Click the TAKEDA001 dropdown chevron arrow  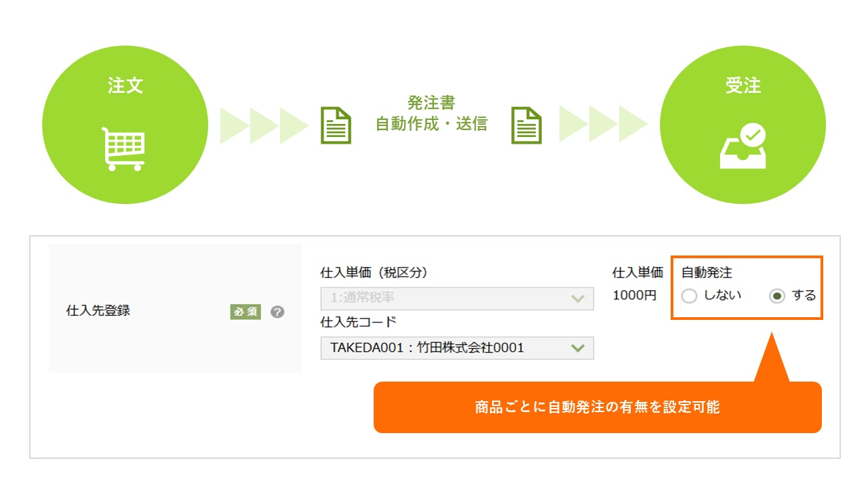[578, 348]
